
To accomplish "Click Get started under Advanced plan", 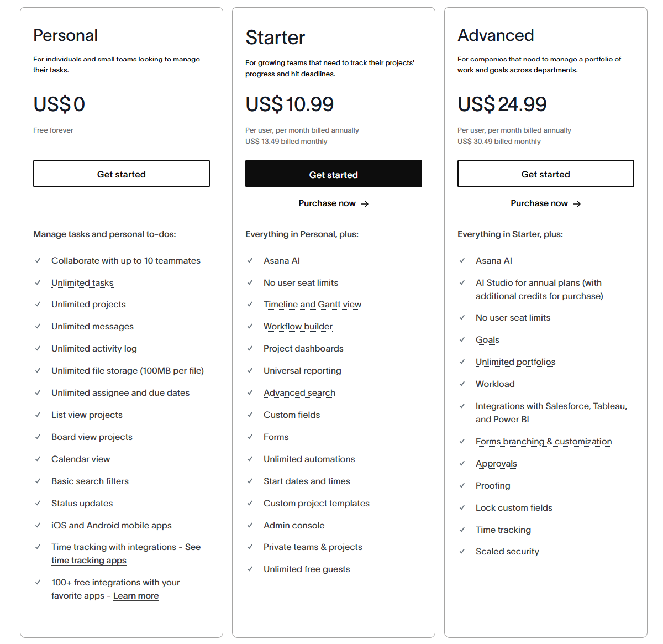I will tap(546, 174).
